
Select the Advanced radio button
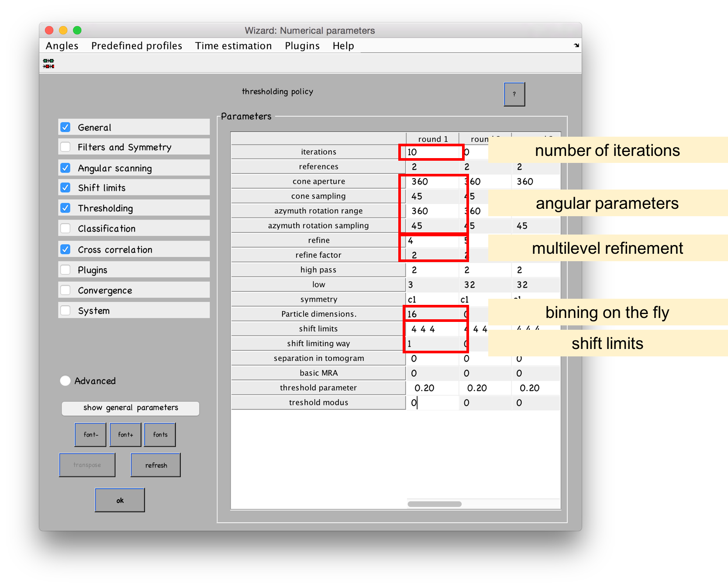(65, 381)
